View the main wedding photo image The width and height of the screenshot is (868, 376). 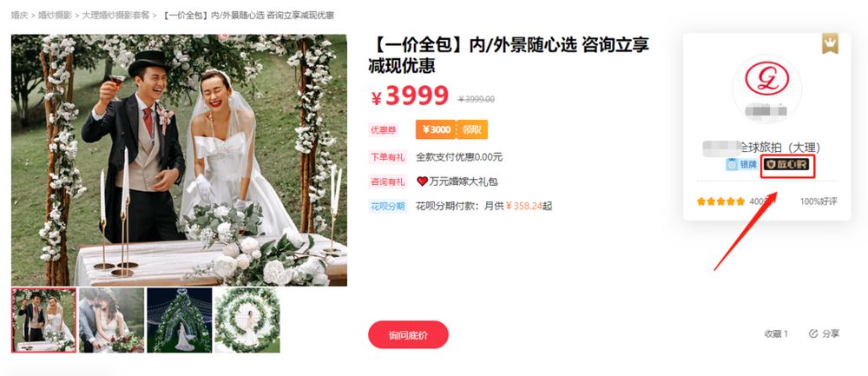coord(180,160)
